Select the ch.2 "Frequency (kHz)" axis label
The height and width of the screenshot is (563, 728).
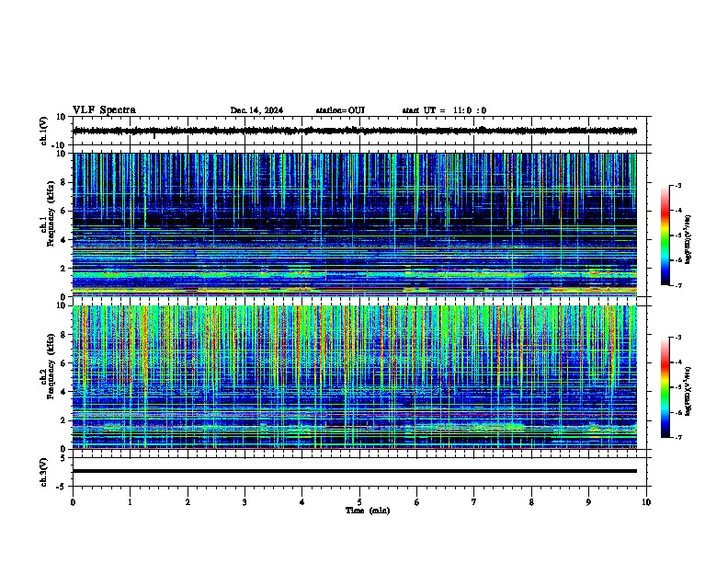pos(50,366)
